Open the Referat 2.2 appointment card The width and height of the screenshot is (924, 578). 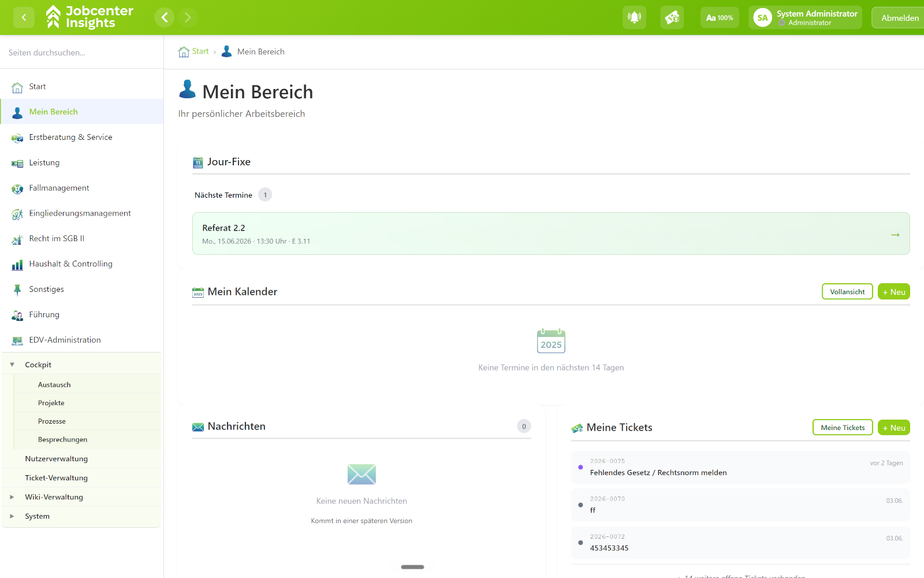[551, 234]
